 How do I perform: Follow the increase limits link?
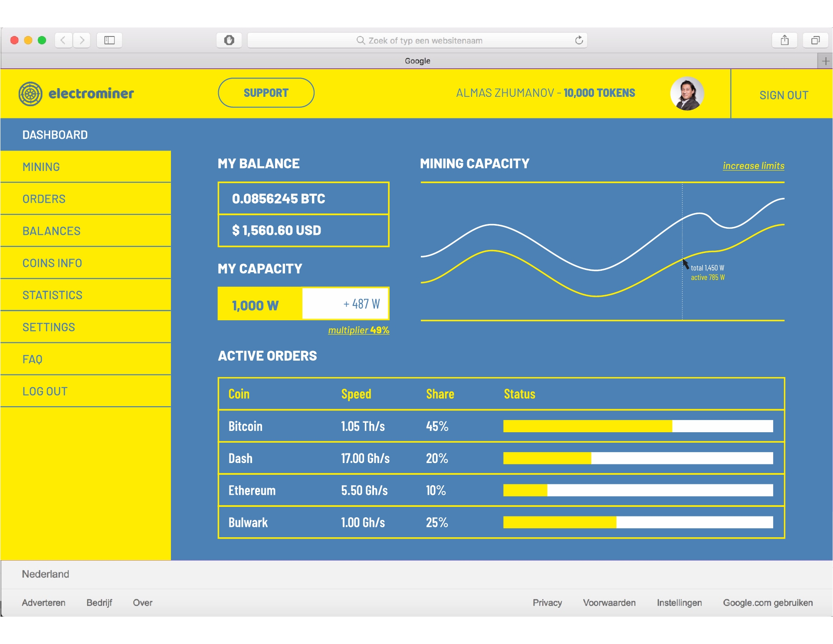pos(753,166)
